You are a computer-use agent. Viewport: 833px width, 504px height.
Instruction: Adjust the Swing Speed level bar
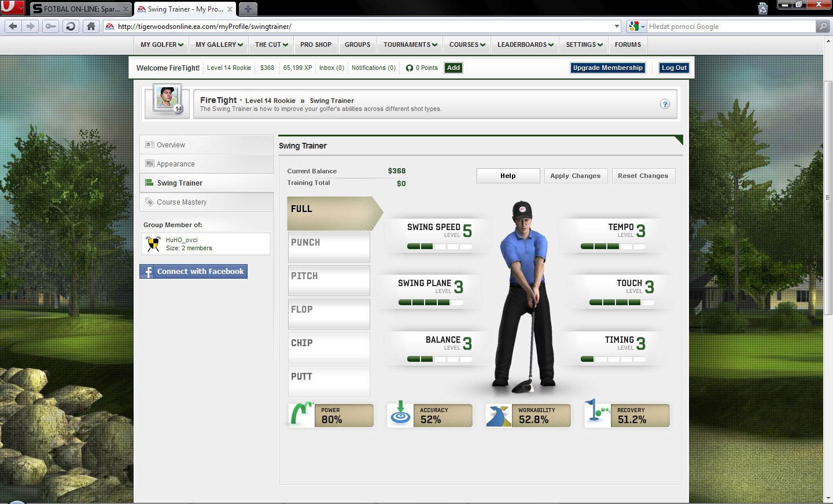[x=440, y=246]
